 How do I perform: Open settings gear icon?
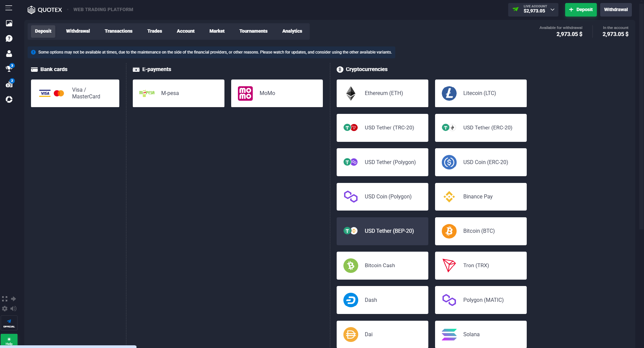point(5,309)
